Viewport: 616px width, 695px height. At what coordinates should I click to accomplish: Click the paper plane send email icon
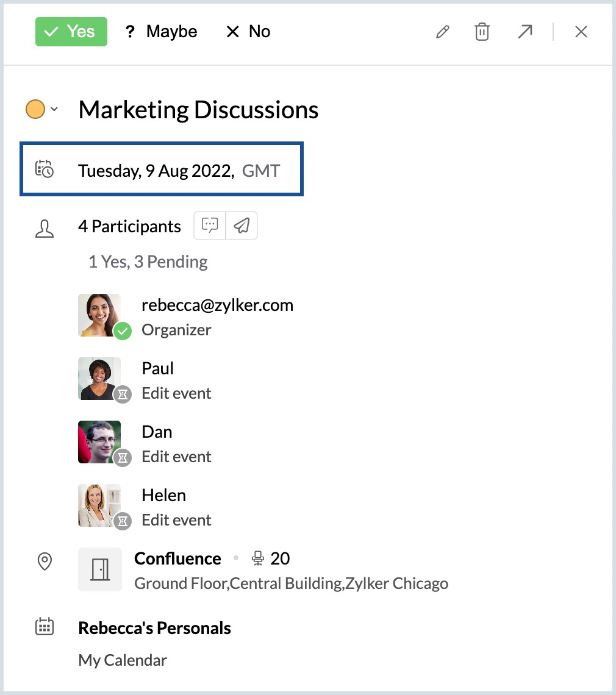coord(242,226)
